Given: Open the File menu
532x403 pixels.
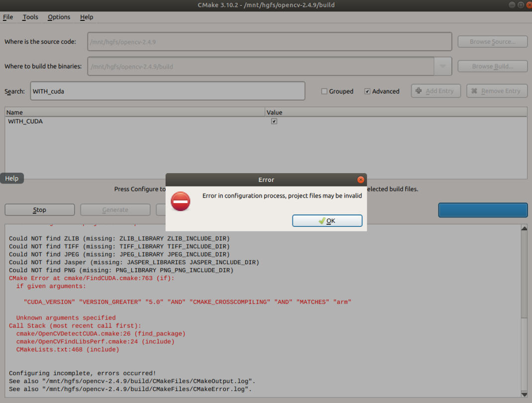Looking at the screenshot, I should point(8,17).
